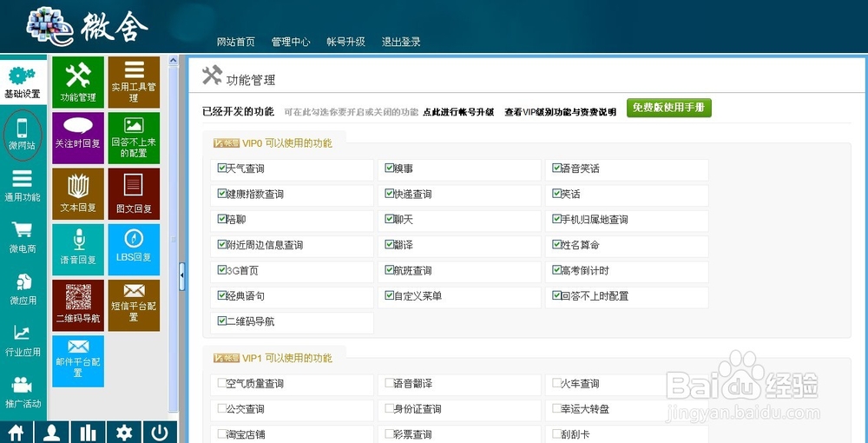Image resolution: width=868 pixels, height=443 pixels.
Task: Select 微网站 phone icon in sidebar
Action: pyautogui.click(x=23, y=135)
